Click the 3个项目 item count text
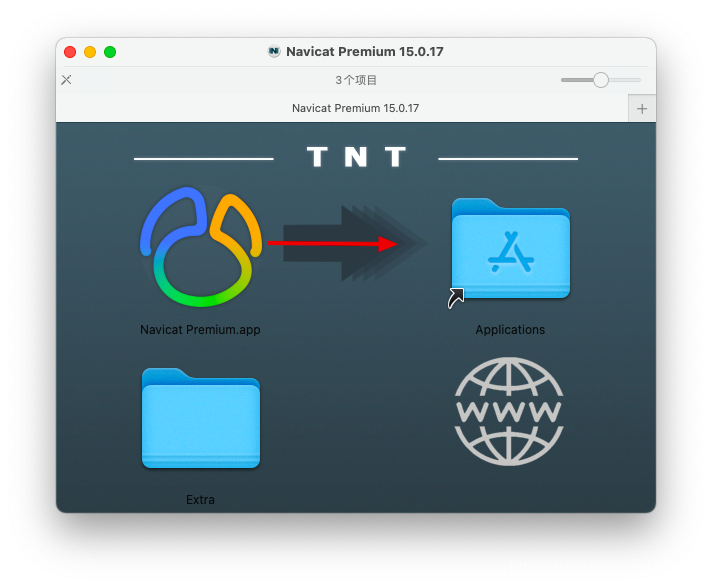Screen dimensions: 712x587 [x=356, y=80]
